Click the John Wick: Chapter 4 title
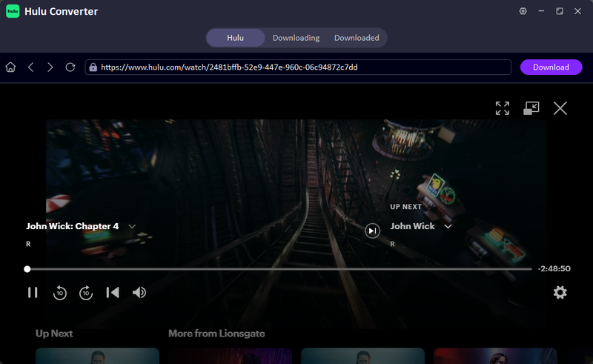593x364 pixels. [72, 226]
